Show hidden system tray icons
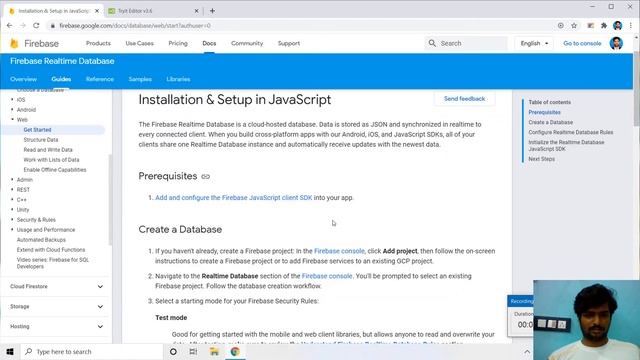This screenshot has height=360, width=640. (527, 351)
